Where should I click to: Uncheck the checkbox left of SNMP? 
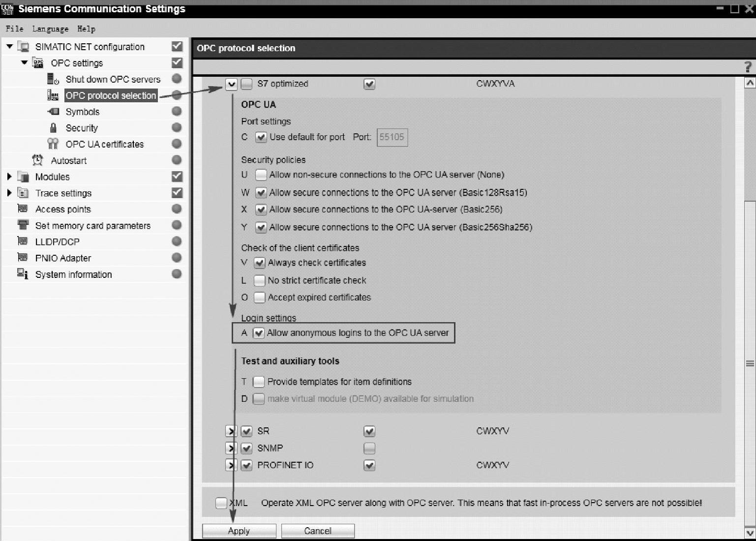247,448
